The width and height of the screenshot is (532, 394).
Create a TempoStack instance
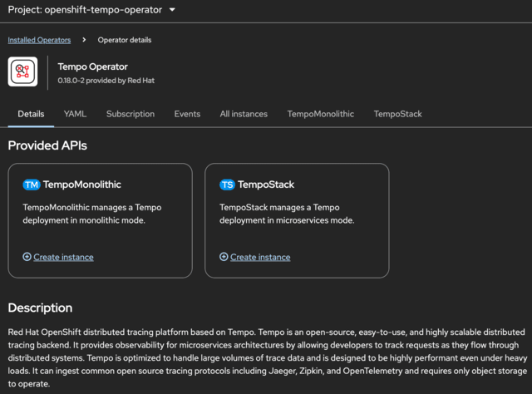click(260, 257)
